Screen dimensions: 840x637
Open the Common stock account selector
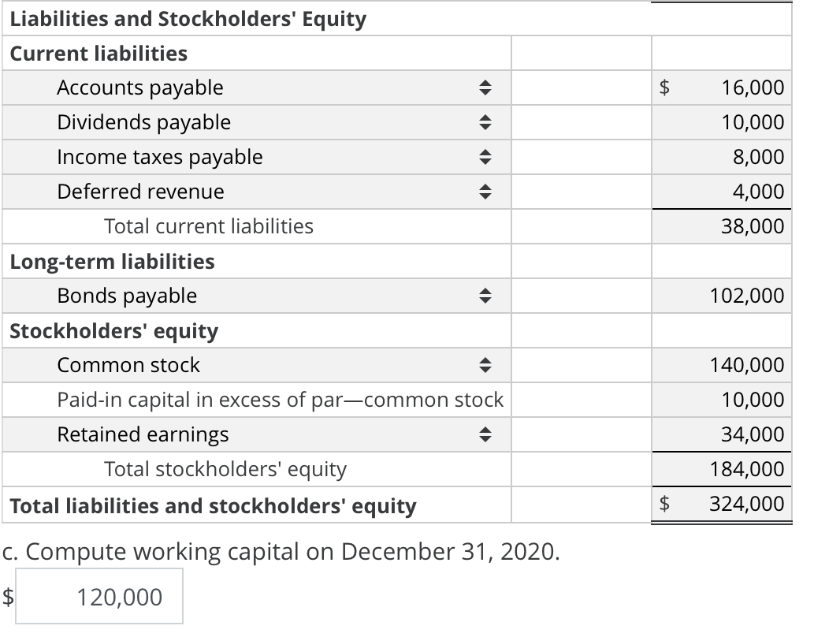pos(486,365)
